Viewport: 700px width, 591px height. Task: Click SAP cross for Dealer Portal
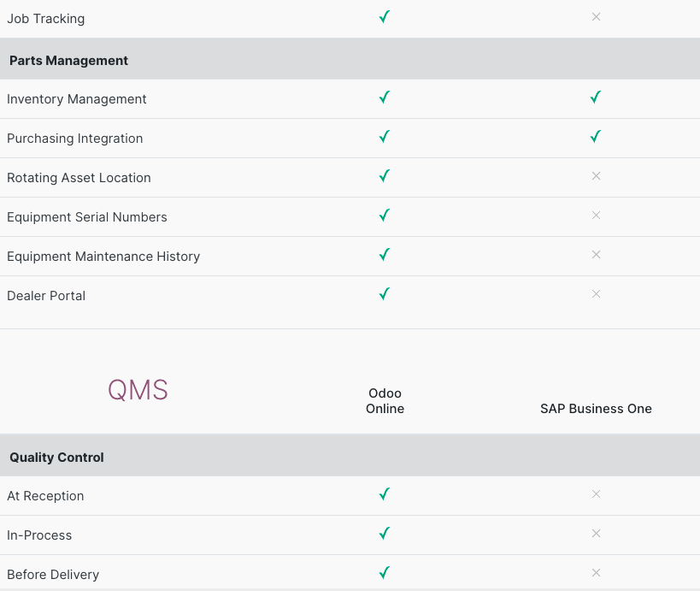click(x=596, y=294)
